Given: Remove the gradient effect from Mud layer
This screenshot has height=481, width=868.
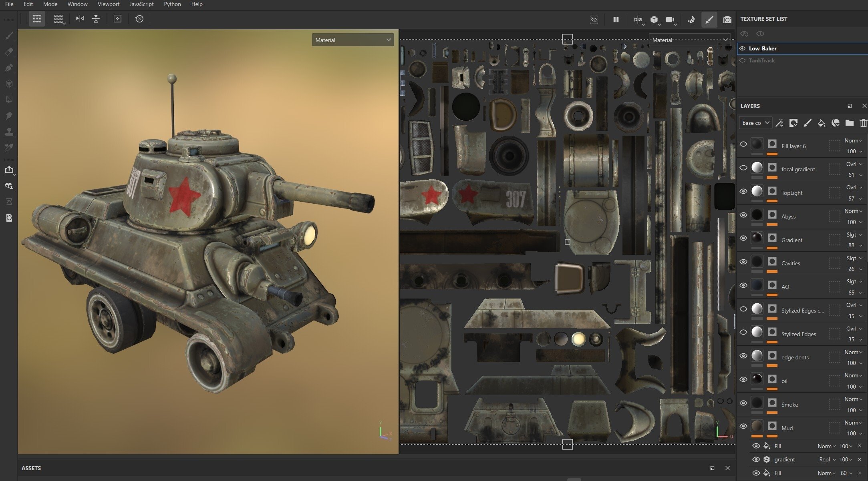Looking at the screenshot, I should (859, 459).
